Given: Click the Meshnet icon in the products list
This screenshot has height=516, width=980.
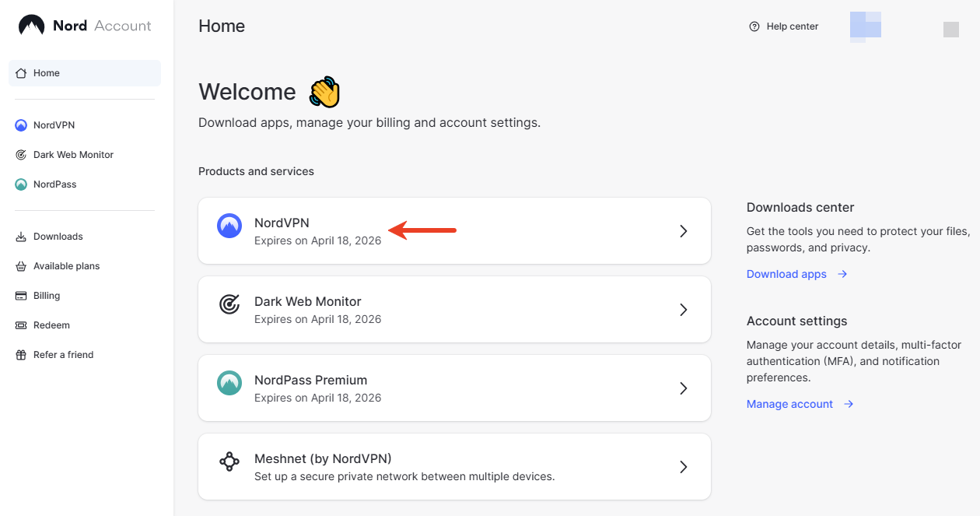Looking at the screenshot, I should click(229, 462).
